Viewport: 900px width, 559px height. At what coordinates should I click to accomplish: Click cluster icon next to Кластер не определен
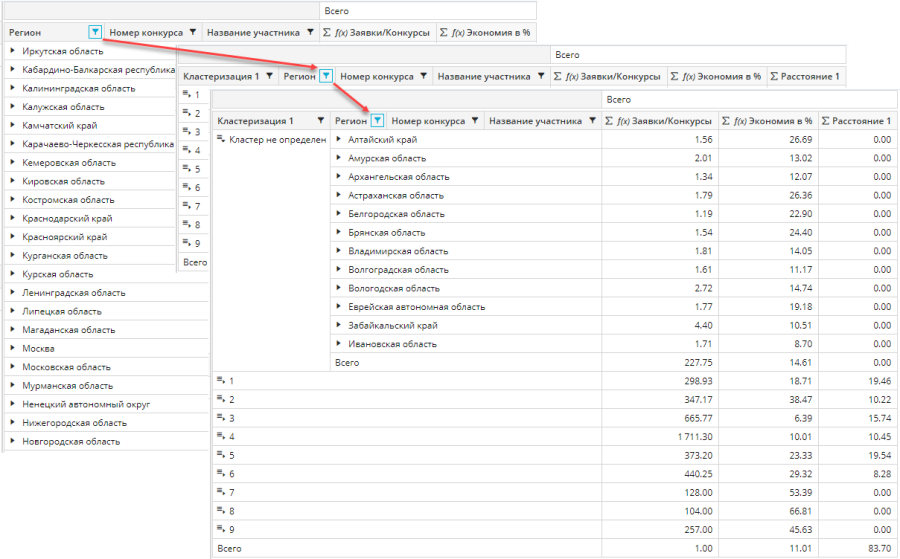[221, 140]
